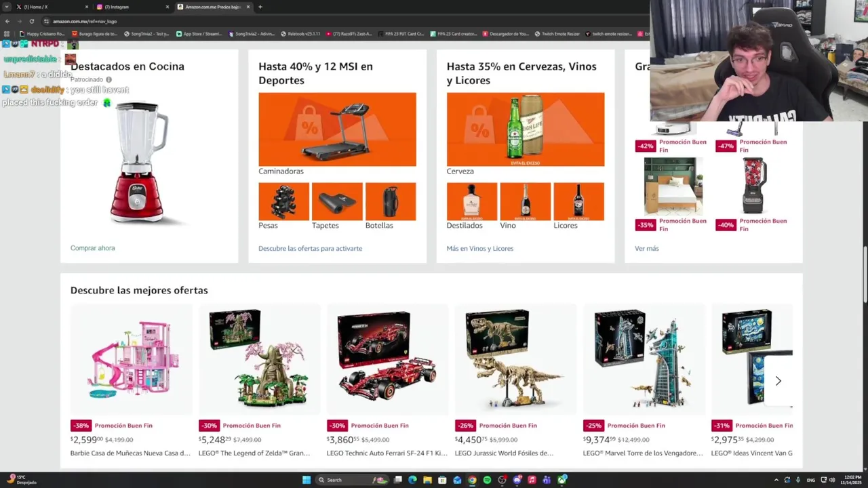Open the Twitch Emote Resizer bookmark
The width and height of the screenshot is (868, 488).
tap(557, 34)
